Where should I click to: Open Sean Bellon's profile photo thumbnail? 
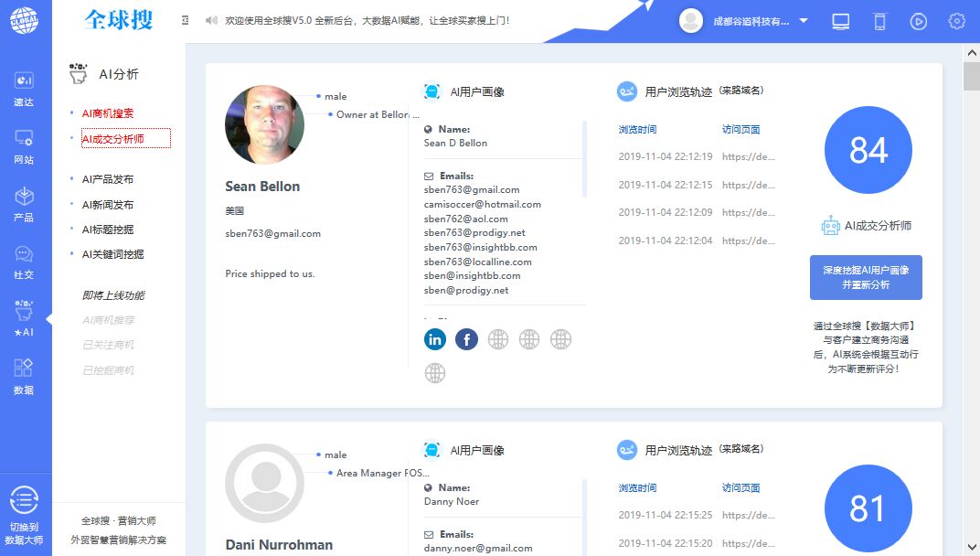[265, 125]
